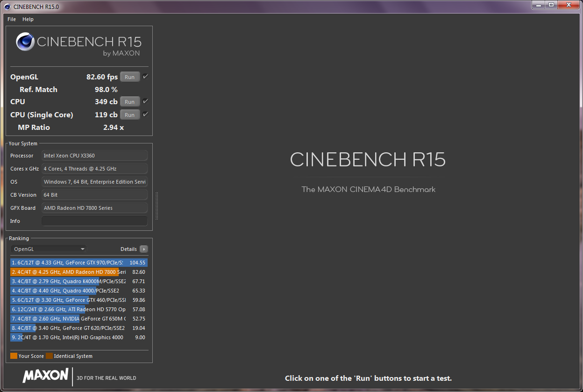Click the GFX Board field AMD Radeon
583x392 pixels.
[95, 208]
